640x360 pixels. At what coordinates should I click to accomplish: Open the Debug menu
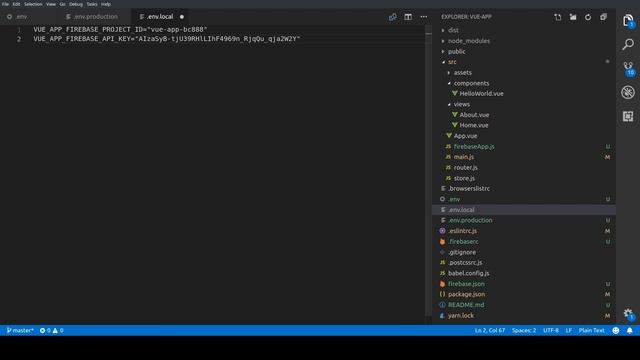pos(76,4)
